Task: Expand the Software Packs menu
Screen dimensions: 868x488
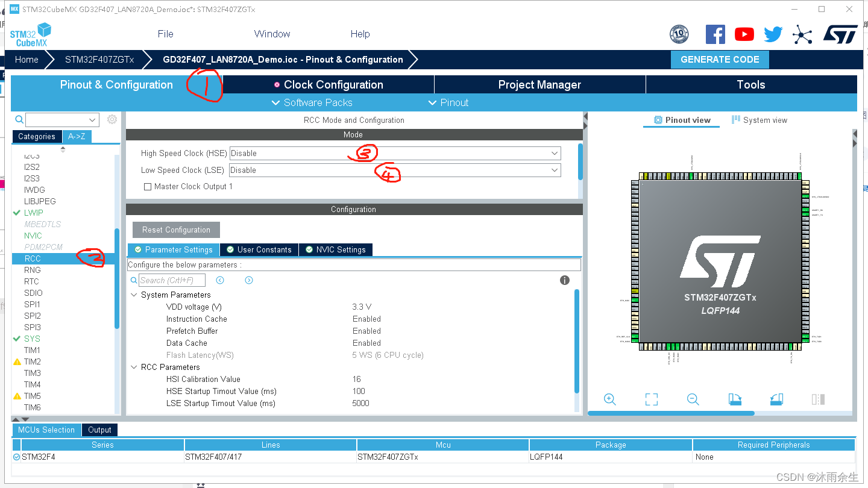Action: [x=312, y=102]
